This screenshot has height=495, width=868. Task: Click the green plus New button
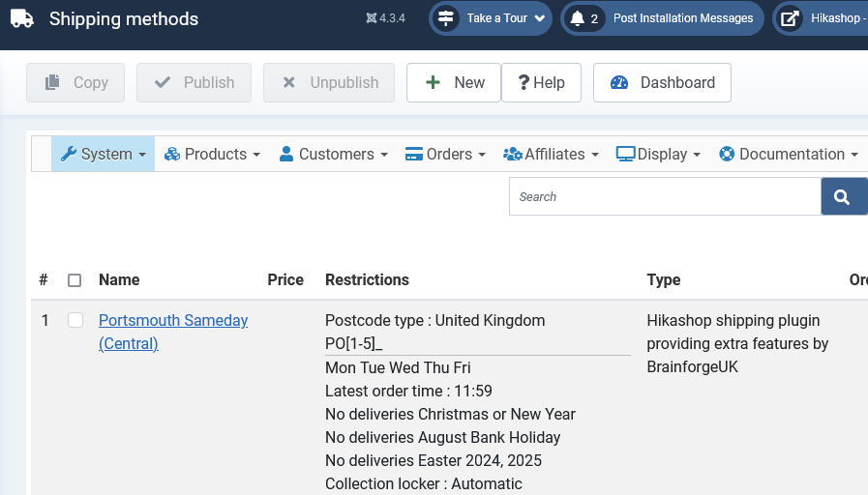pos(454,82)
